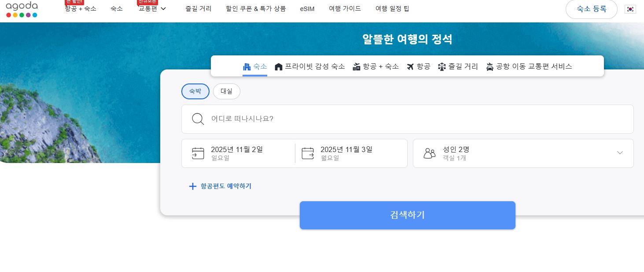Click the search magnifier icon
The image size is (644, 272).
(198, 119)
